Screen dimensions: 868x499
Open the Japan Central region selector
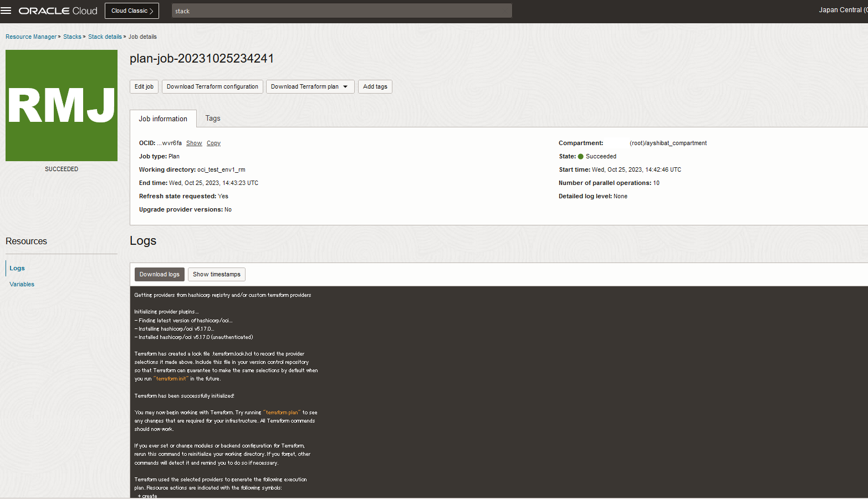point(843,10)
